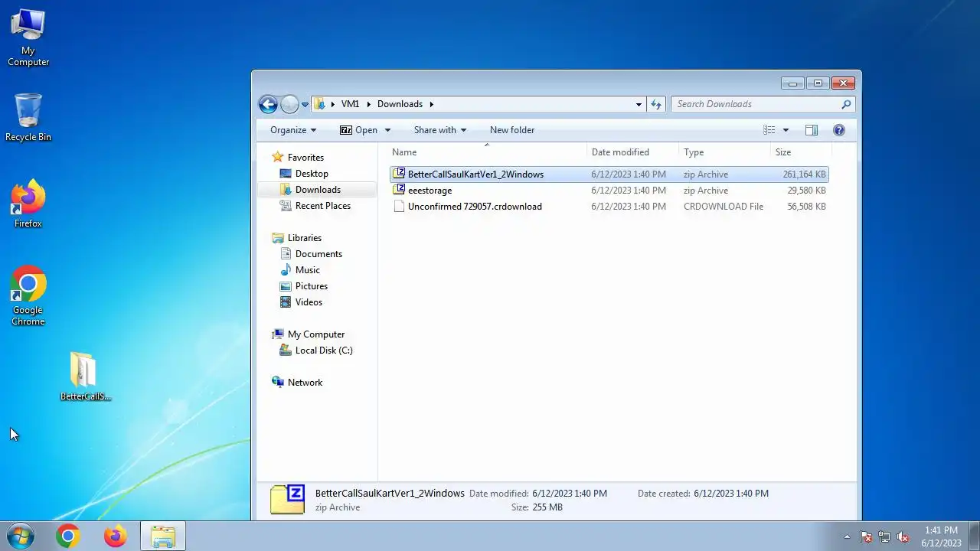Open Recent Places in sidebar

(x=322, y=205)
